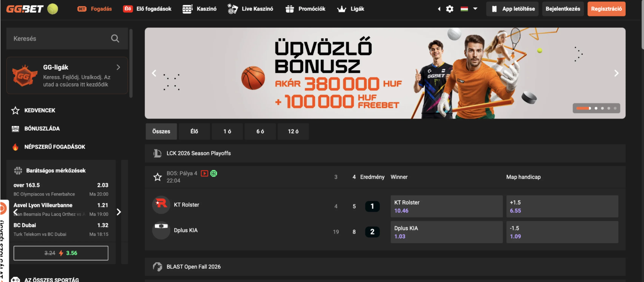Open Kaszinó menu item
The image size is (644, 282).
(200, 9)
